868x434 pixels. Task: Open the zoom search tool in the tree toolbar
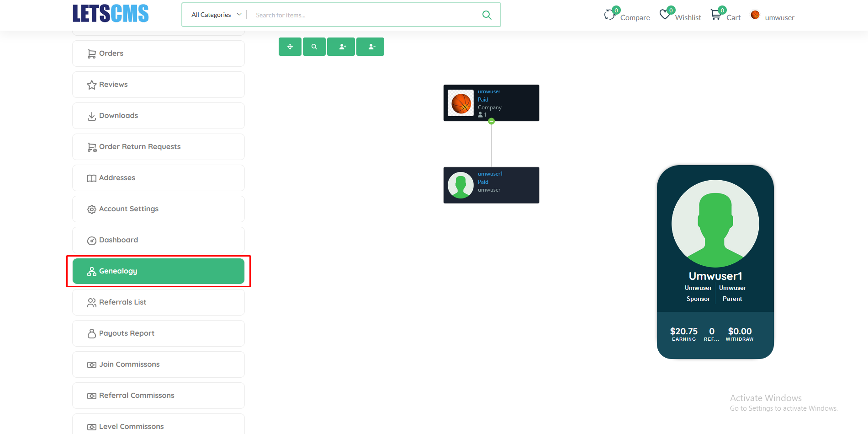pyautogui.click(x=314, y=46)
